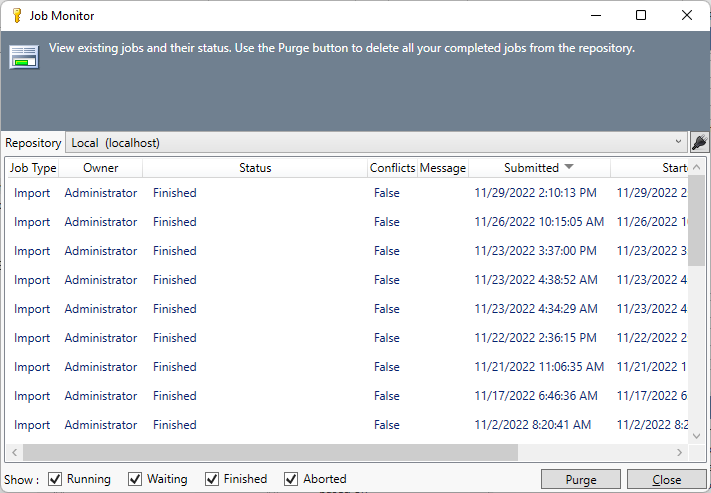This screenshot has width=711, height=493.
Task: Toggle the Waiting jobs checkbox
Action: point(135,479)
